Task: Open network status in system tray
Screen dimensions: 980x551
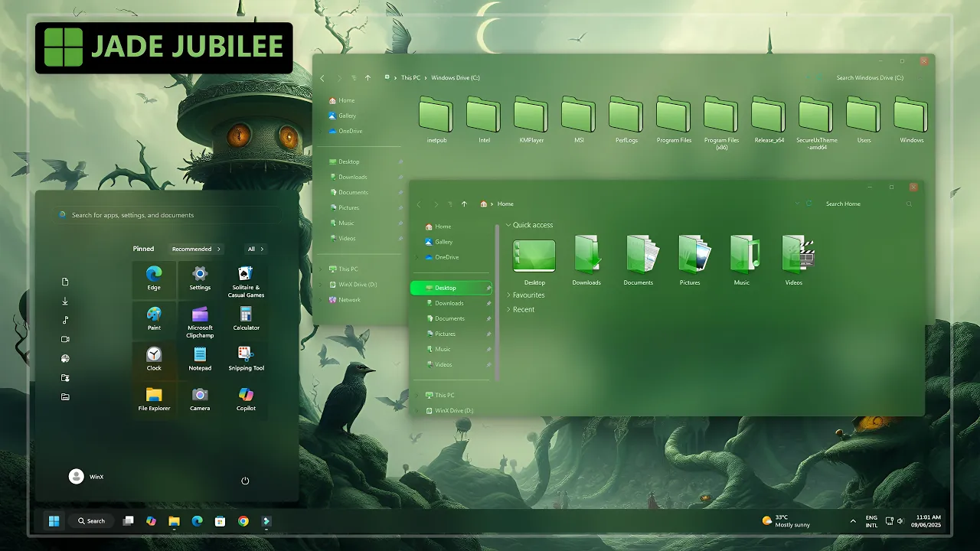Action: click(890, 521)
